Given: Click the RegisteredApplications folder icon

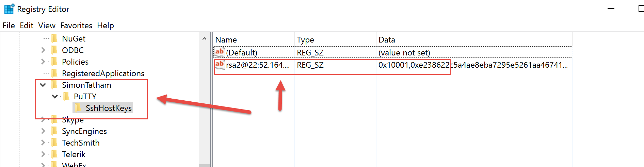Looking at the screenshot, I should pos(54,73).
